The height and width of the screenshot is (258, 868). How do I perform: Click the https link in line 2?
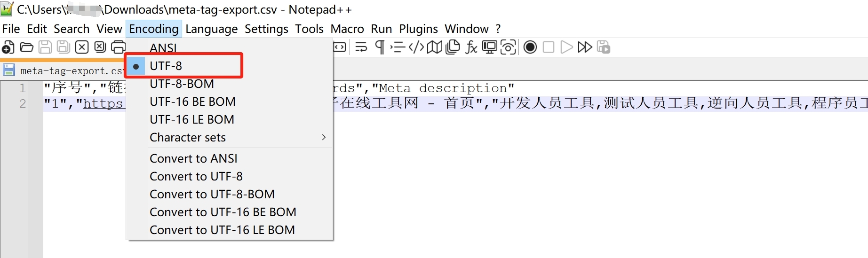(103, 103)
